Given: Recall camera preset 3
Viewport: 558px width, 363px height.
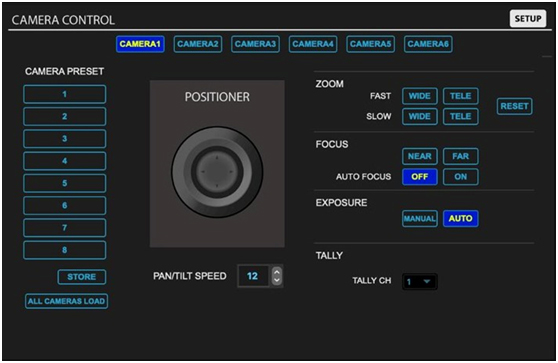Looking at the screenshot, I should point(64,139).
